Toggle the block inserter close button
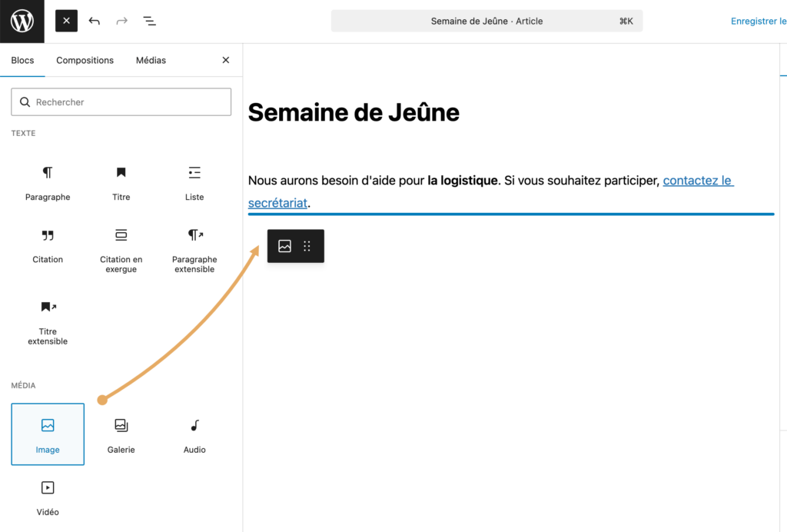 66,21
